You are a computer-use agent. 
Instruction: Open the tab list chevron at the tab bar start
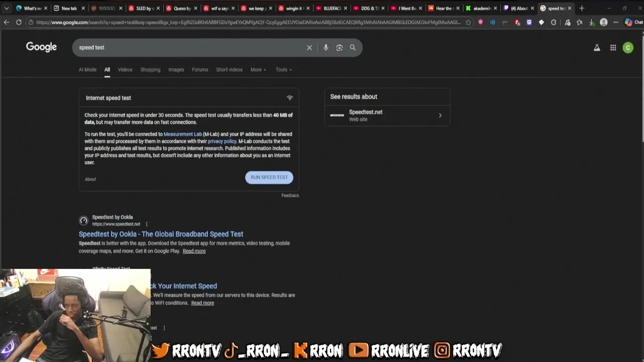coord(7,8)
